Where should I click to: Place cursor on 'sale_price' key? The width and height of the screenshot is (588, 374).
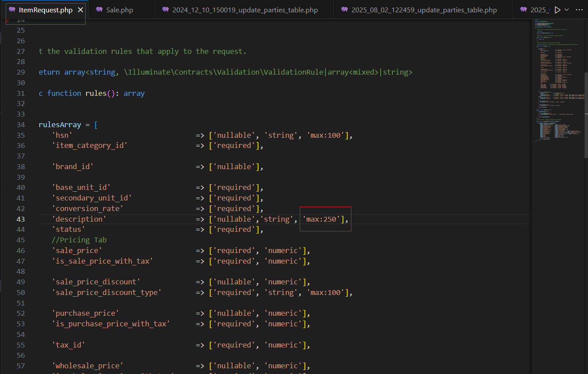click(x=77, y=250)
